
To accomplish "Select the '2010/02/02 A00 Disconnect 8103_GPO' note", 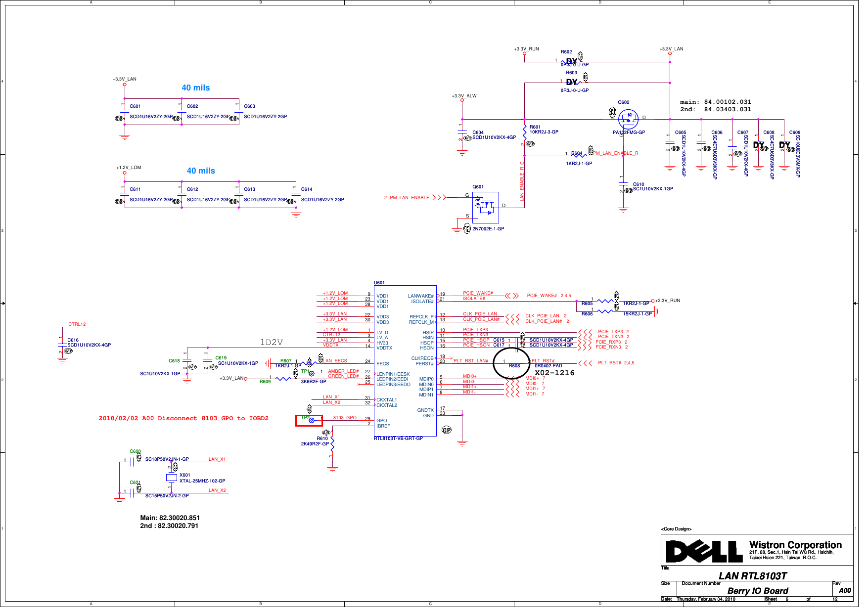I will (183, 418).
